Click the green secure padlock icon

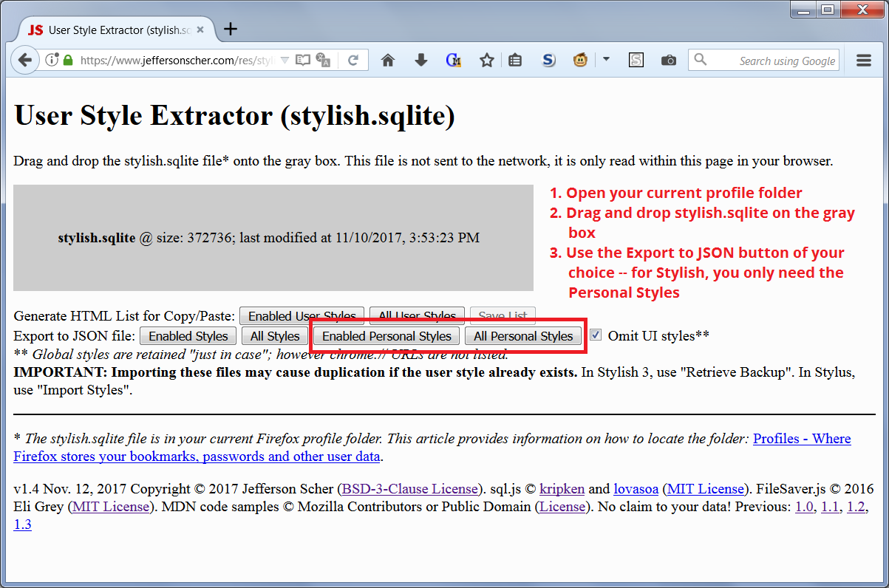pyautogui.click(x=68, y=61)
